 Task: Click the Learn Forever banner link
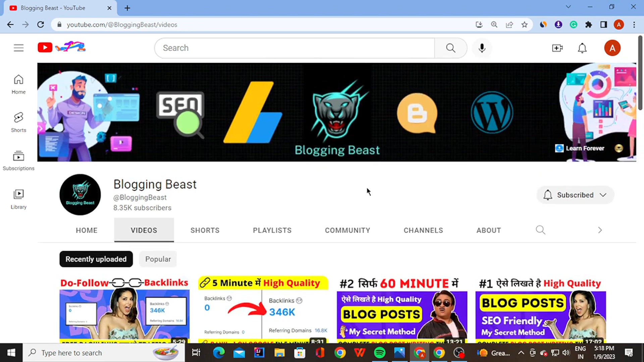(x=580, y=148)
